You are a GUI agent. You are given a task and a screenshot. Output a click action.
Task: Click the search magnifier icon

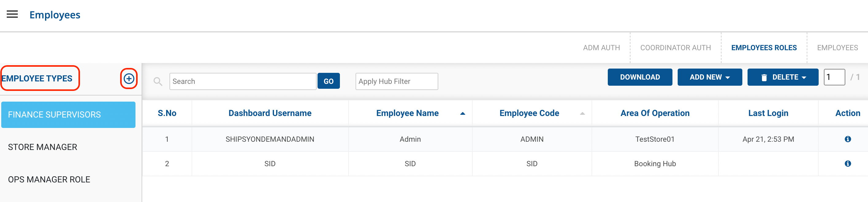(x=158, y=81)
